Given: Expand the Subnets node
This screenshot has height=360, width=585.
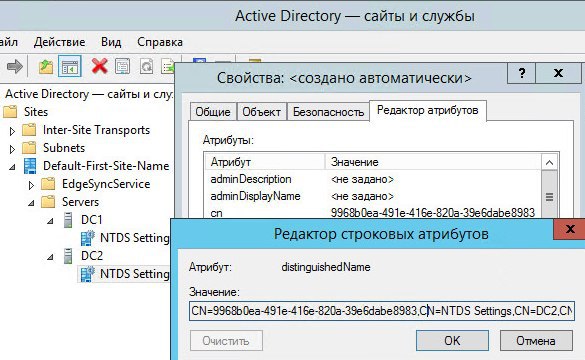Looking at the screenshot, I should coord(12,149).
